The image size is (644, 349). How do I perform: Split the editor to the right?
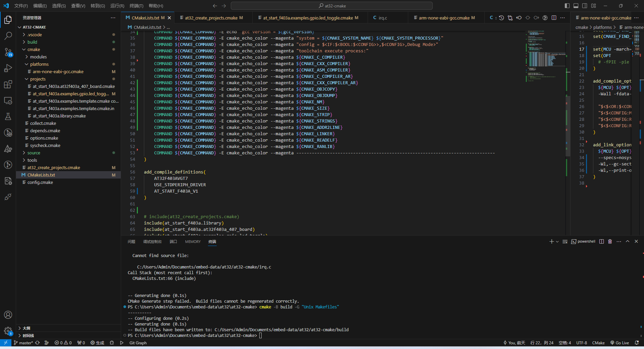554,18
